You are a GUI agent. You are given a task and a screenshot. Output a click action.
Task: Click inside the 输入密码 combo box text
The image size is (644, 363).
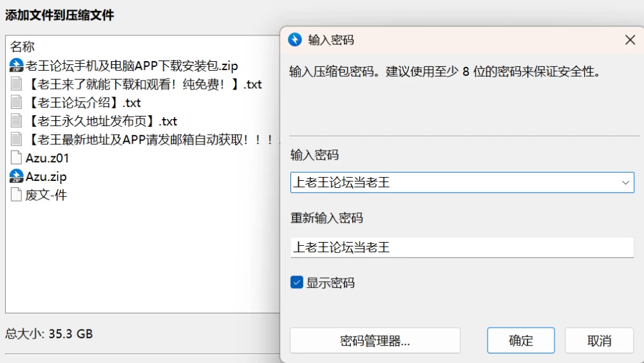(x=455, y=183)
